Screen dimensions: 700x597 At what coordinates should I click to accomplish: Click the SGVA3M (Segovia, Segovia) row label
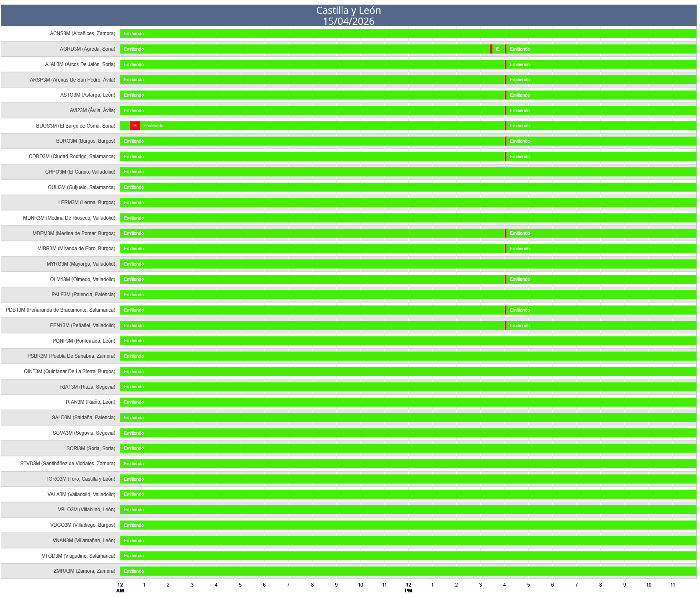pos(84,433)
